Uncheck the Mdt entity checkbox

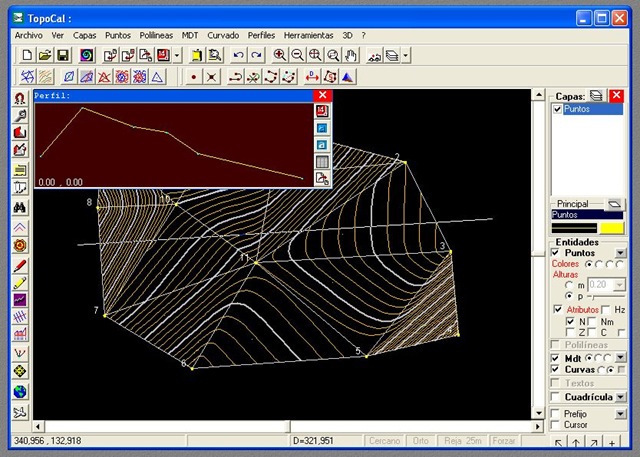coord(557,356)
